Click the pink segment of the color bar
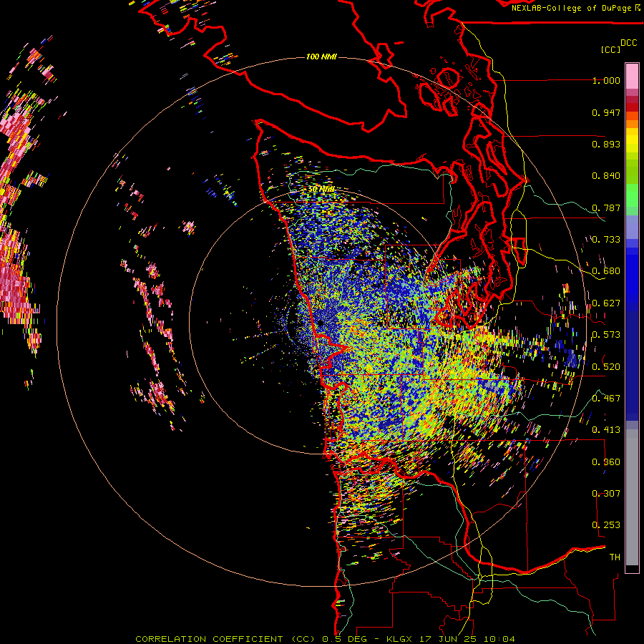Screen dimensions: 644x644 tap(632, 77)
